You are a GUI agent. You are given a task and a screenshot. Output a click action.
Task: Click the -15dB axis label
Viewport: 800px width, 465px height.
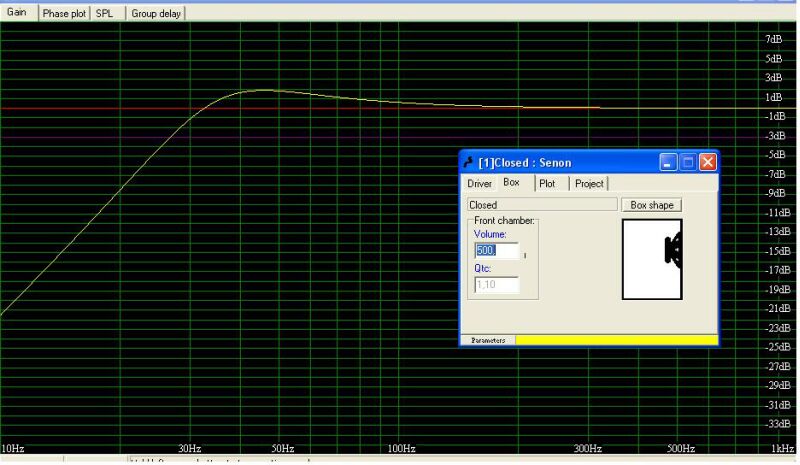(779, 251)
